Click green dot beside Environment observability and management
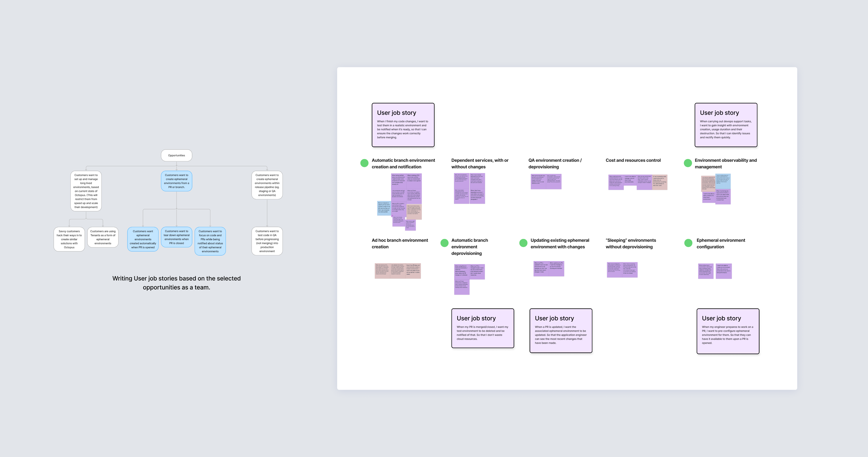The image size is (868, 457). [688, 163]
